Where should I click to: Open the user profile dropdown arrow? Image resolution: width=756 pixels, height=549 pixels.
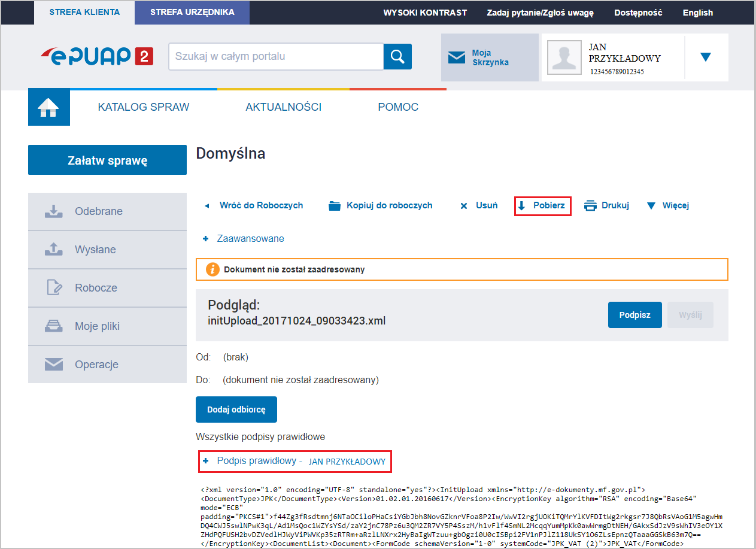pos(706,57)
